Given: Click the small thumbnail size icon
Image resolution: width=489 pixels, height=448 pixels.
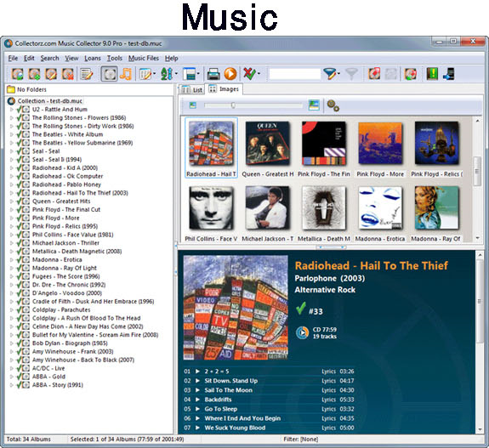Looking at the screenshot, I should [193, 105].
